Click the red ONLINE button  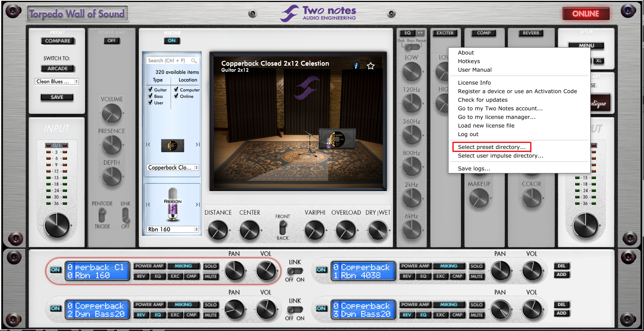click(586, 14)
